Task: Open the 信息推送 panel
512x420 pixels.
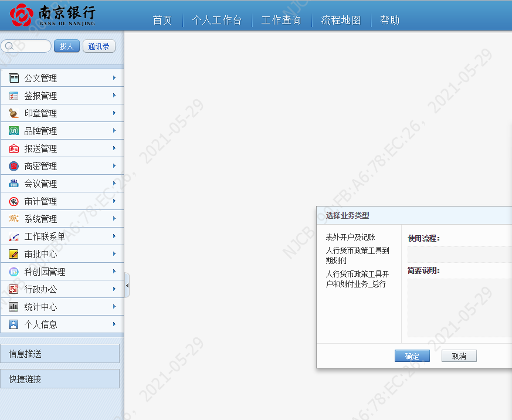Action: (x=60, y=354)
